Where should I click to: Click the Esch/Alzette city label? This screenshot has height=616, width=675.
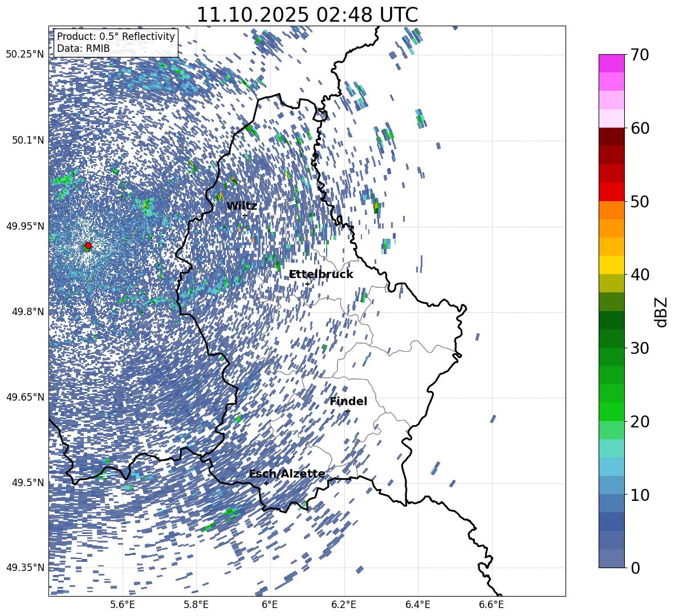287,474
